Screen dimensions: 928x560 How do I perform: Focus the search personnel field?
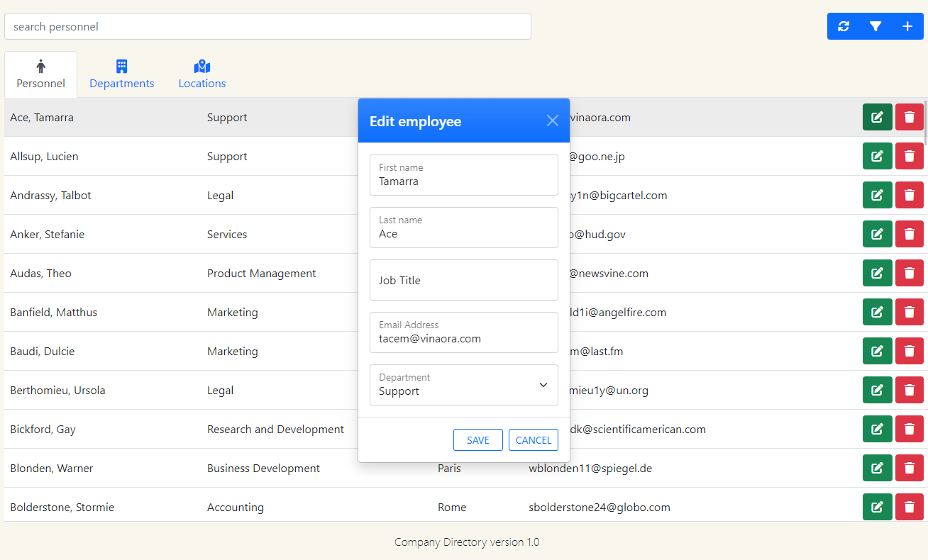click(267, 26)
